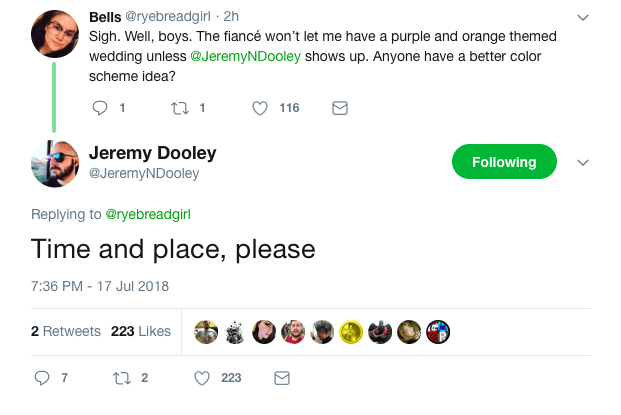
Task: Open dropdown chevron beside Following button
Action: 584,163
